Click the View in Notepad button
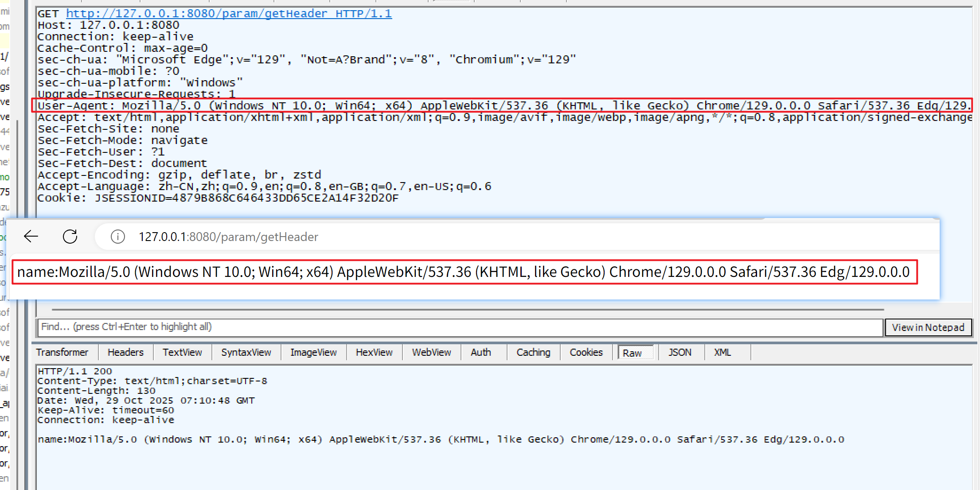Viewport: 980px width, 490px height. click(x=928, y=327)
